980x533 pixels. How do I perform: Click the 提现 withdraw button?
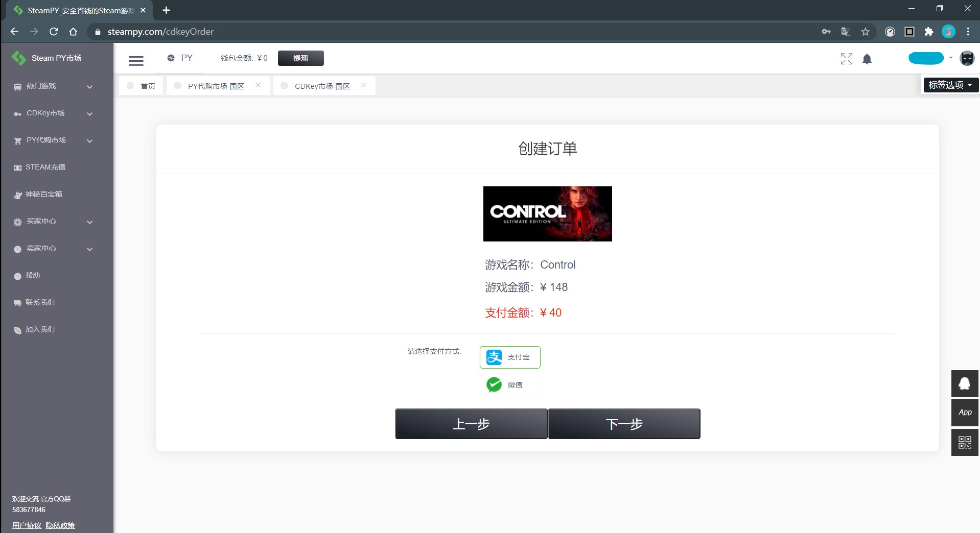301,58
